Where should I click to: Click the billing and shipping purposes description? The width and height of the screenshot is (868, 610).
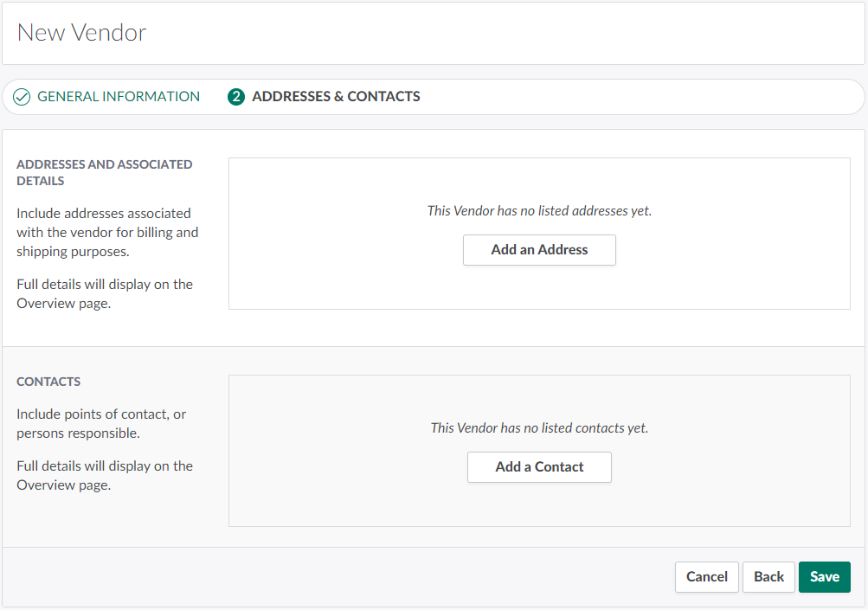point(106,232)
